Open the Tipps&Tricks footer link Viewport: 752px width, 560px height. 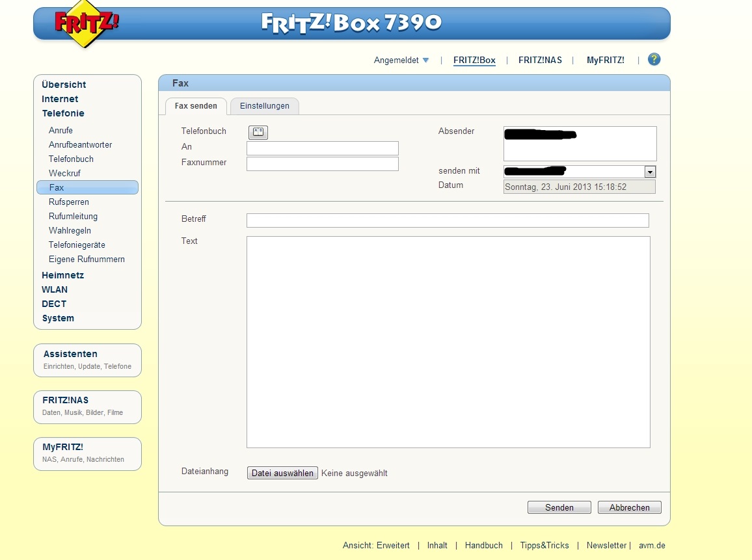544,546
